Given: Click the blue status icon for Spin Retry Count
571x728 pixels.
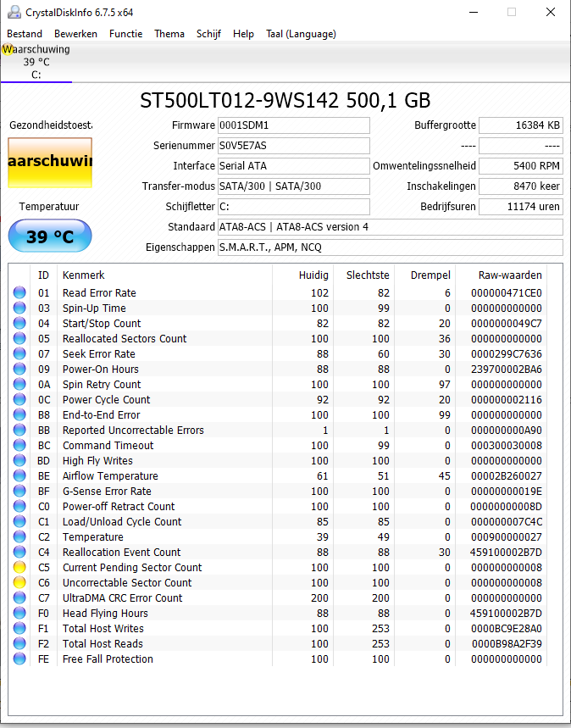Looking at the screenshot, I should coord(19,385).
